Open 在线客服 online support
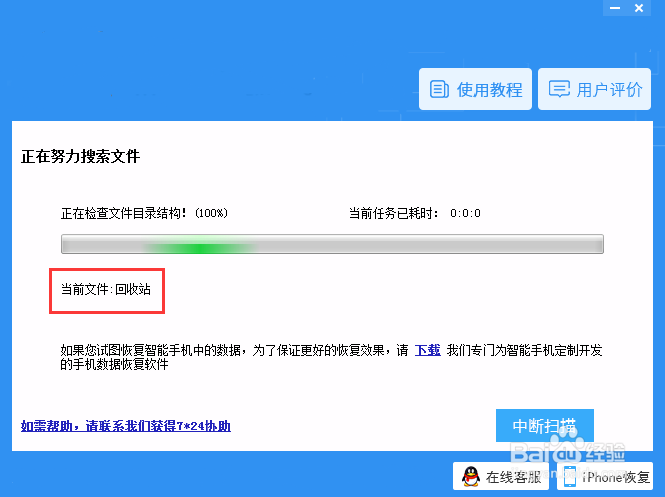Screen dimensions: 665x497 coord(500,477)
